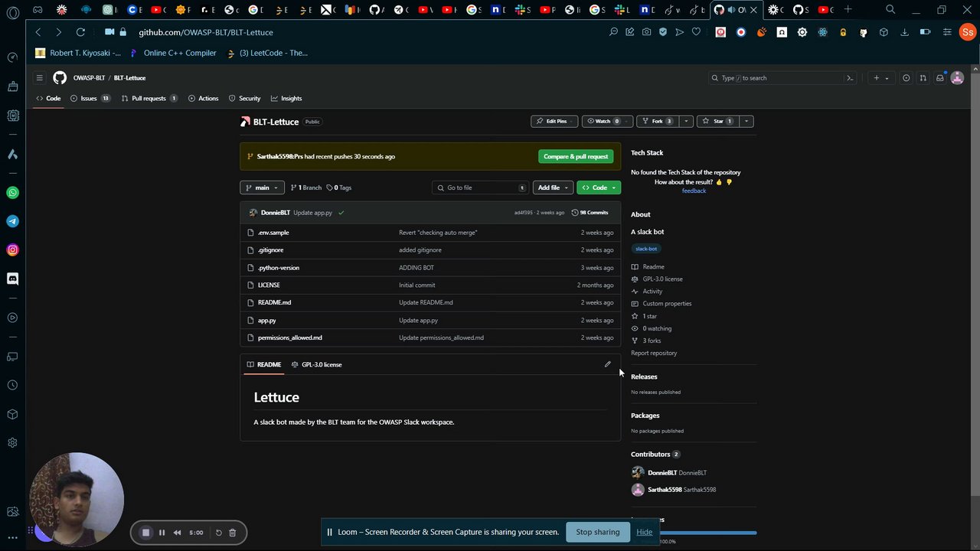Expand the Fork options dropdown arrow
The width and height of the screenshot is (980, 551).
(x=686, y=121)
